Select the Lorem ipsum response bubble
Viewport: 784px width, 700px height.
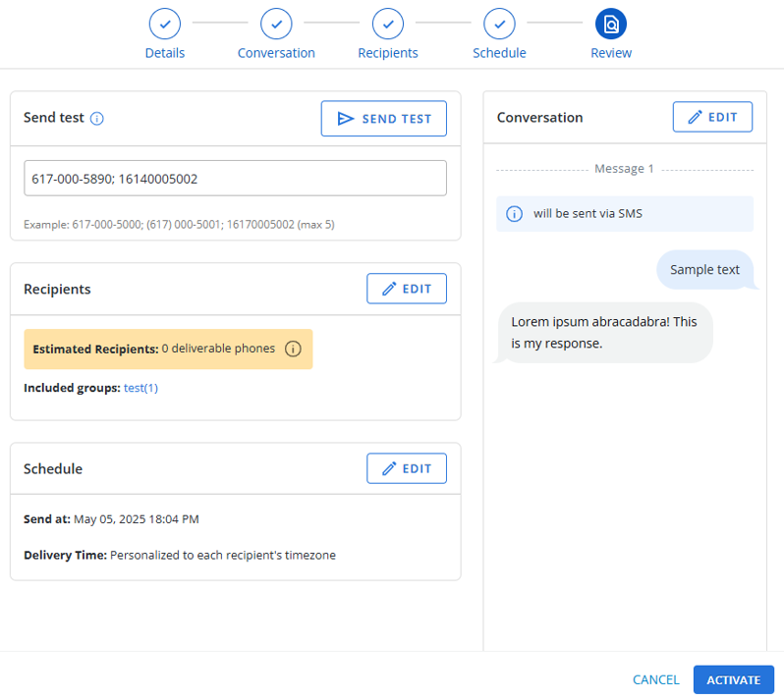click(x=604, y=333)
